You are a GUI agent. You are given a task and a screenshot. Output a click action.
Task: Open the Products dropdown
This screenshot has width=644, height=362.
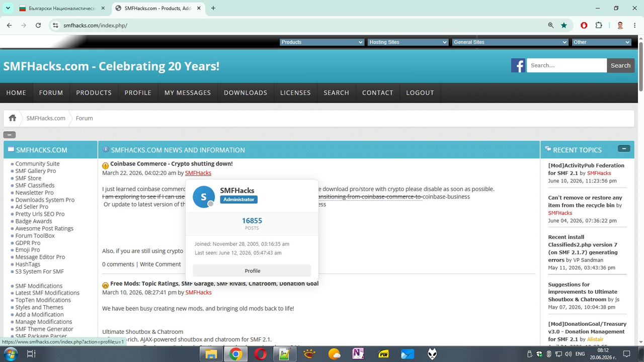point(321,42)
